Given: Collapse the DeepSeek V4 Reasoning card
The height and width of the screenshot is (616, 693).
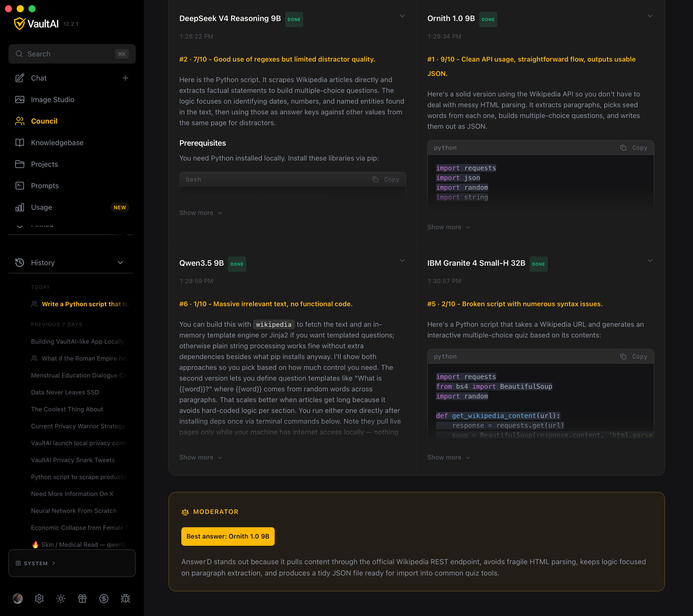Looking at the screenshot, I should (x=402, y=16).
